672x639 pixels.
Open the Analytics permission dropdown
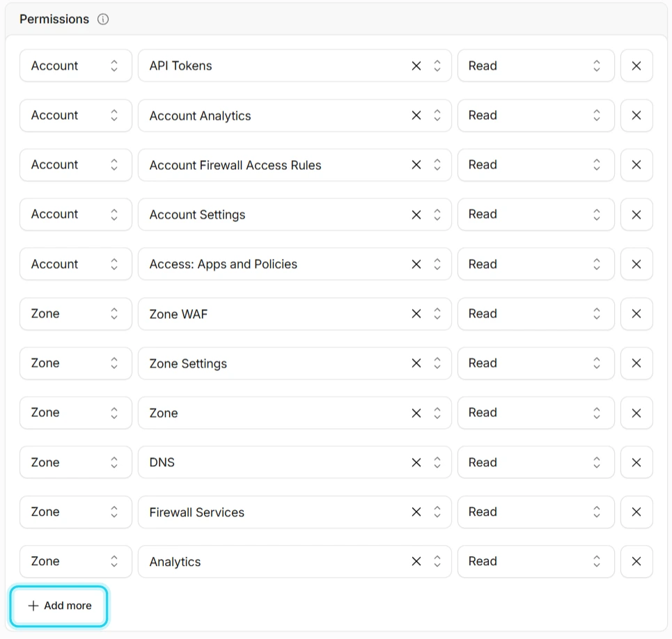click(x=295, y=562)
